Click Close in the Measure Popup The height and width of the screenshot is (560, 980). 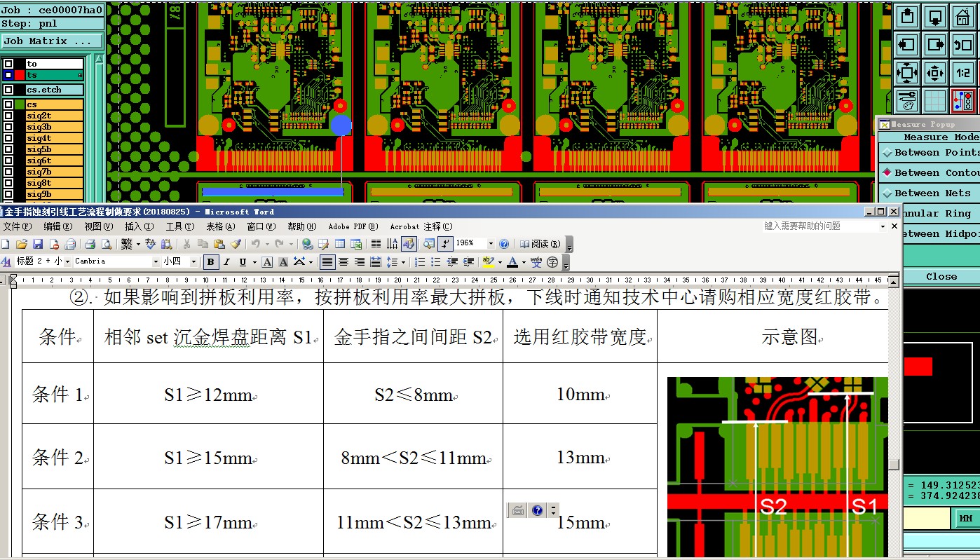coord(941,277)
